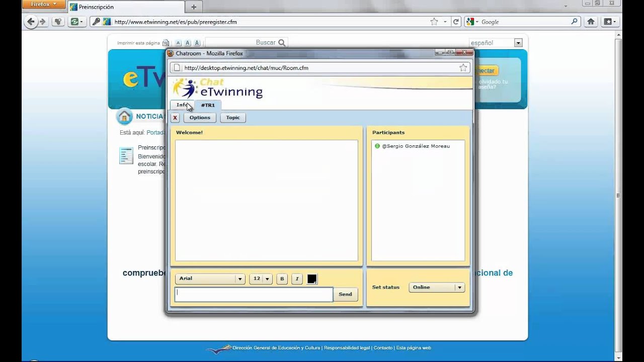Click the printer icon beside Imprimir esta página
The width and height of the screenshot is (644, 362).
pyautogui.click(x=166, y=43)
